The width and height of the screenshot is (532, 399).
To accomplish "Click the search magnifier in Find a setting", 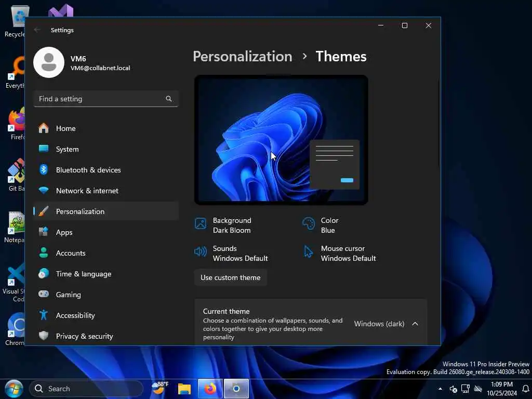I will pyautogui.click(x=169, y=99).
